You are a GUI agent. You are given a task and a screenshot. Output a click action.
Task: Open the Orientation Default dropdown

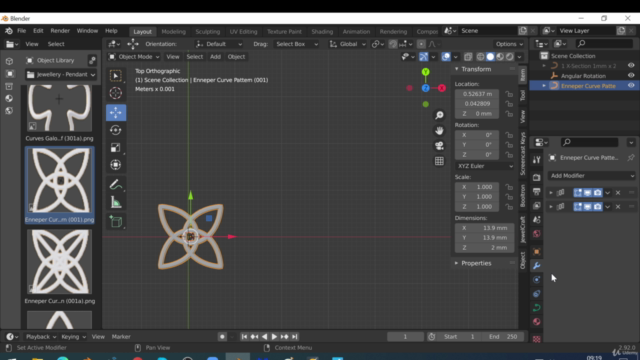click(x=219, y=44)
